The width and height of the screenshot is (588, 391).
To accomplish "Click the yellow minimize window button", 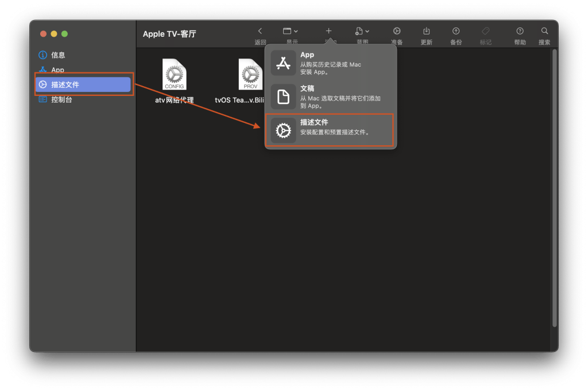I will click(x=54, y=34).
